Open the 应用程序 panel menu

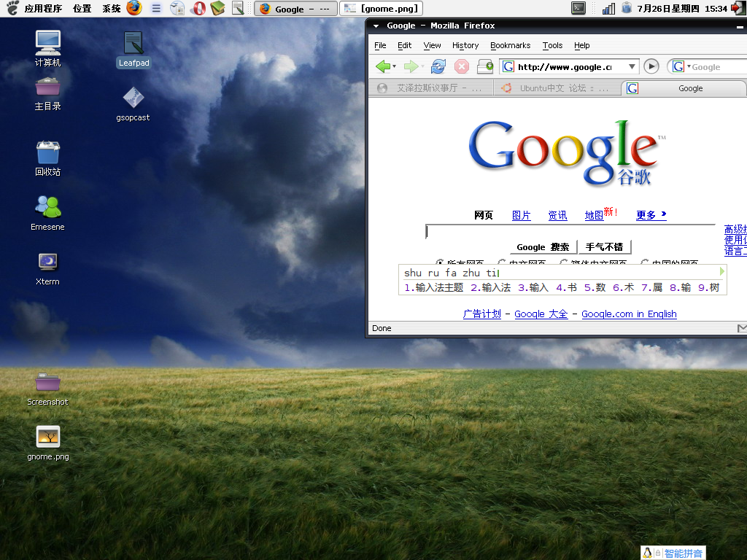43,9
